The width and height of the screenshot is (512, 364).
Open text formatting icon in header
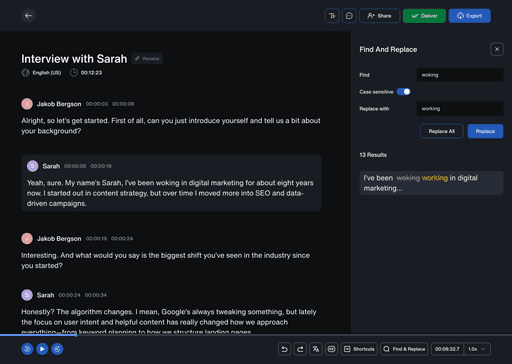(x=332, y=16)
